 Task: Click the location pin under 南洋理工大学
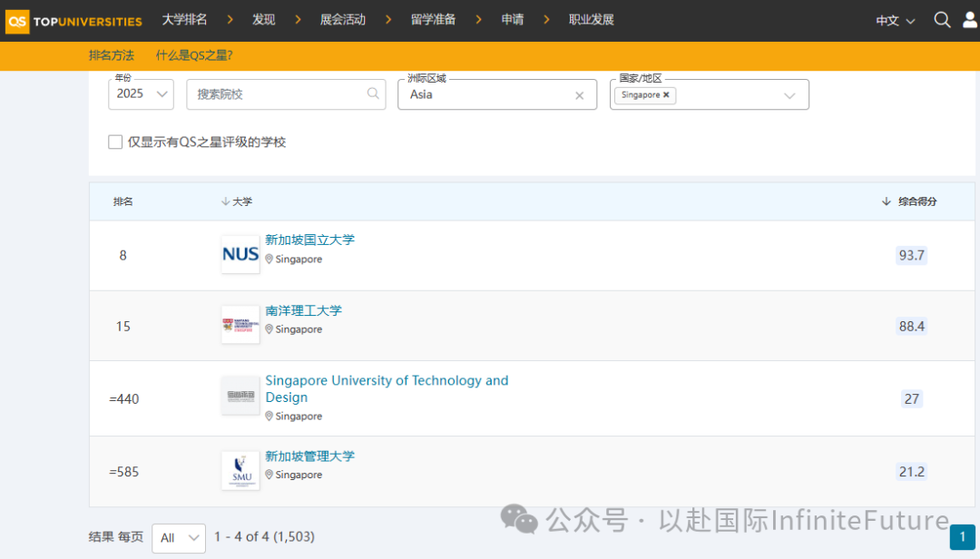point(269,329)
